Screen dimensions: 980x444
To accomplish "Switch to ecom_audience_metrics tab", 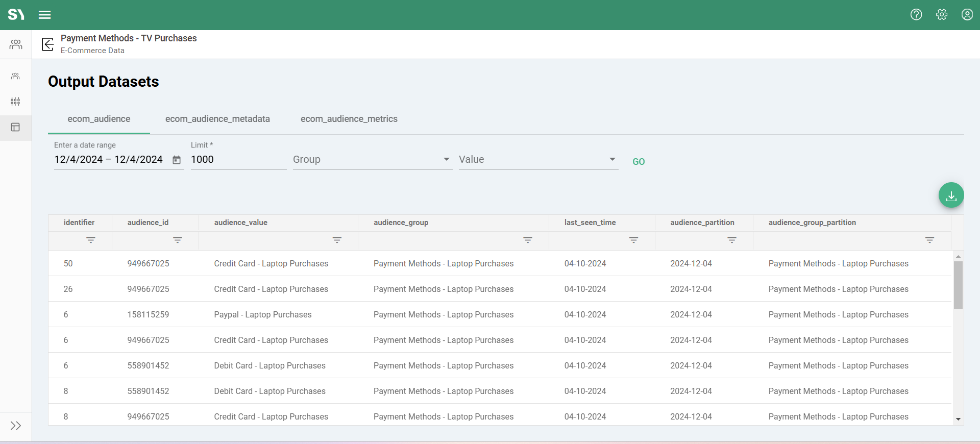I will tap(349, 119).
